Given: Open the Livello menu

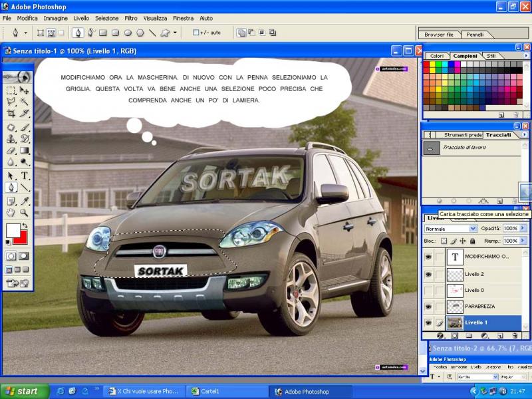Looking at the screenshot, I should pos(81,19).
